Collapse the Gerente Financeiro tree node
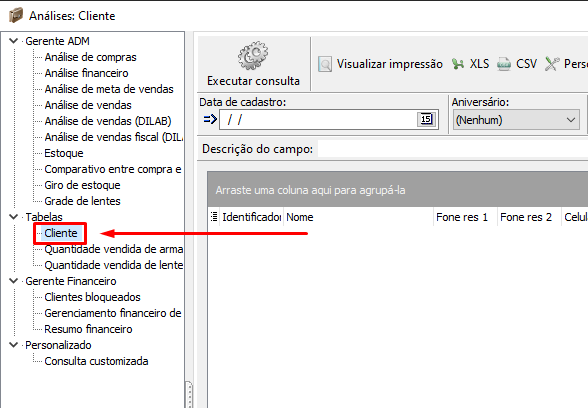Screen dimensions: 588x408 (x=14, y=281)
